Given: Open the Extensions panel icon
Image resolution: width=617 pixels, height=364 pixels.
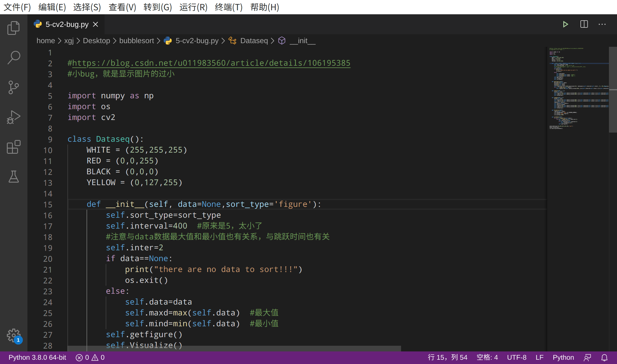Looking at the screenshot, I should (13, 147).
